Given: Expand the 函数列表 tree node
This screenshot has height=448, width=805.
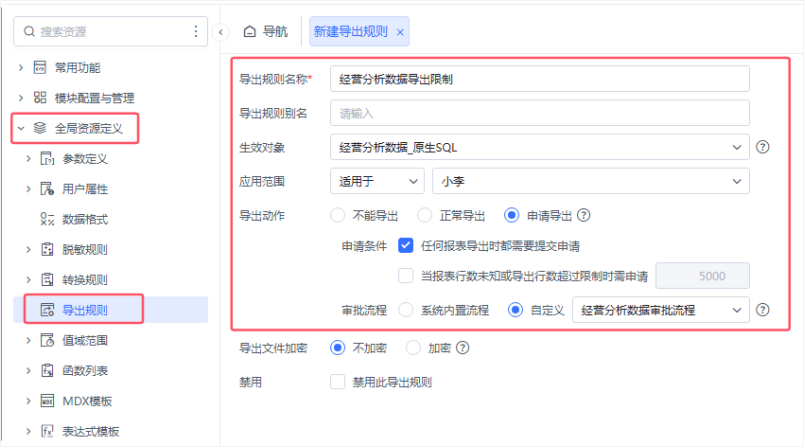Looking at the screenshot, I should coord(28,371).
